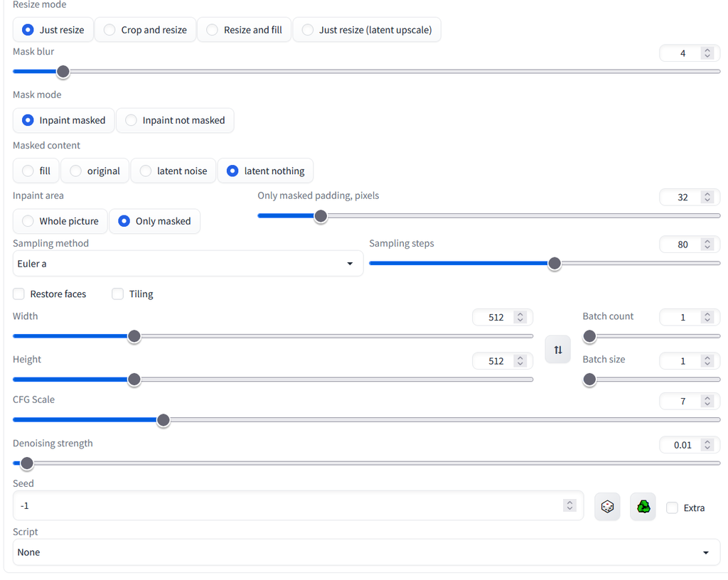This screenshot has width=728, height=580.
Task: Open the Sampling method dropdown
Action: click(x=188, y=264)
